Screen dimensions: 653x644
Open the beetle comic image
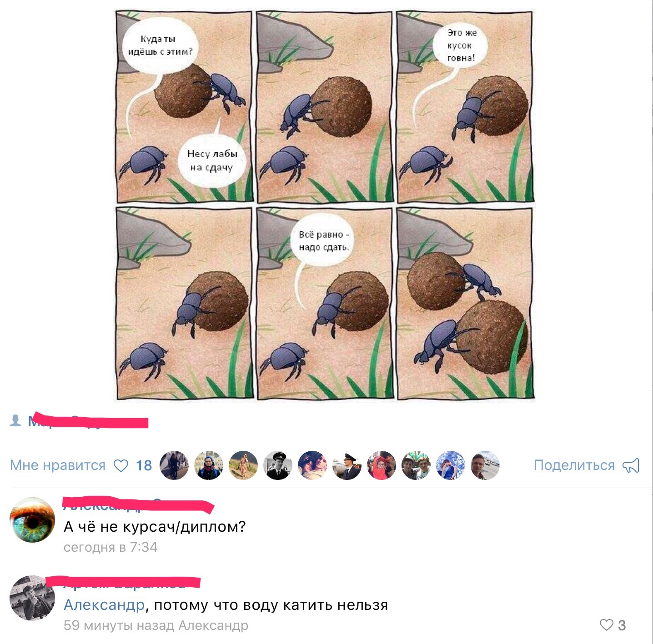pyautogui.click(x=324, y=205)
